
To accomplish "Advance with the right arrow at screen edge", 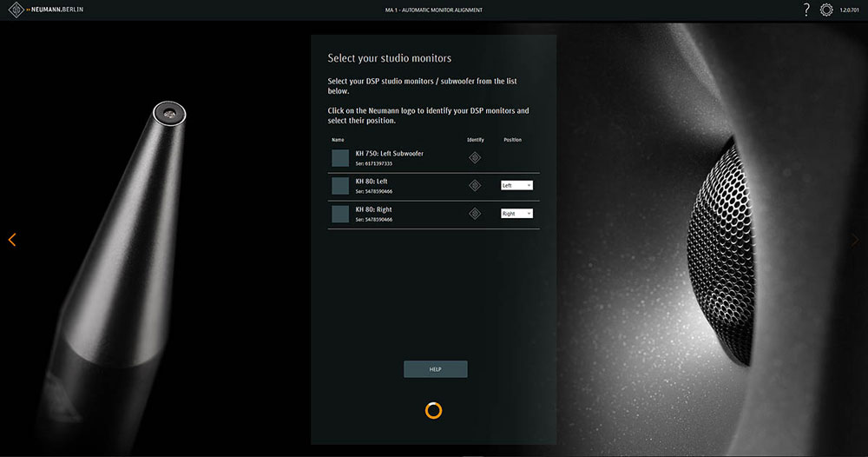I will pos(855,239).
